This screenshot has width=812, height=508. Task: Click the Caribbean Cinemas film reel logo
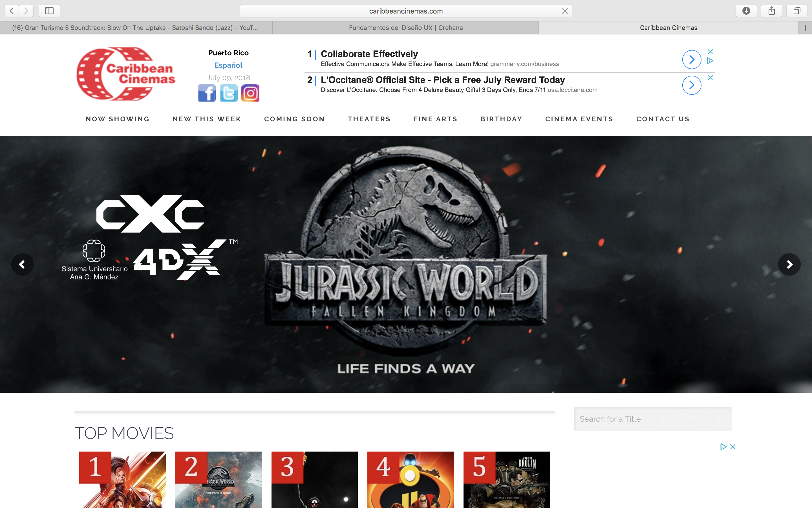[126, 74]
